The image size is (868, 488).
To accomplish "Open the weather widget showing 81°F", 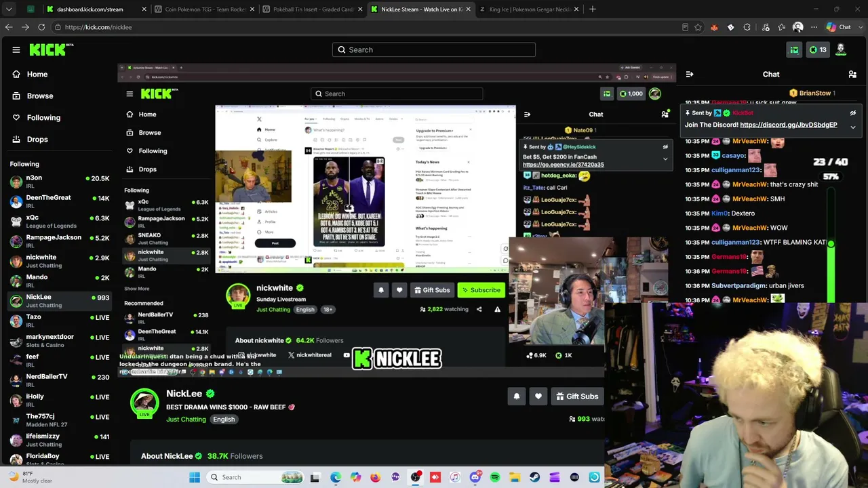I will 31,477.
